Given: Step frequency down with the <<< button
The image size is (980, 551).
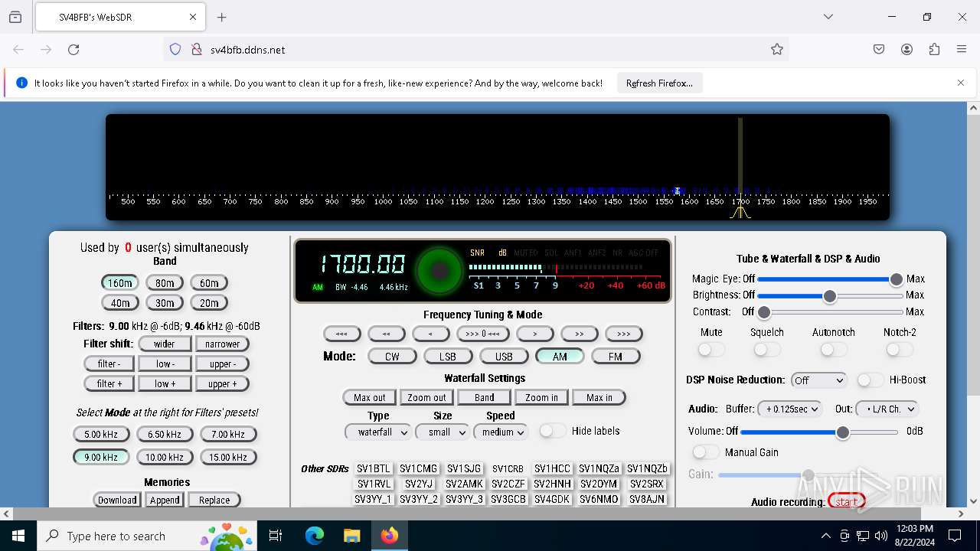Looking at the screenshot, I should click(342, 334).
